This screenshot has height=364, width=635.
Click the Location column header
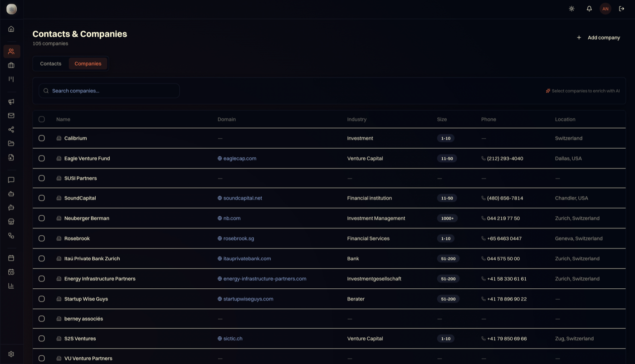[x=565, y=119]
